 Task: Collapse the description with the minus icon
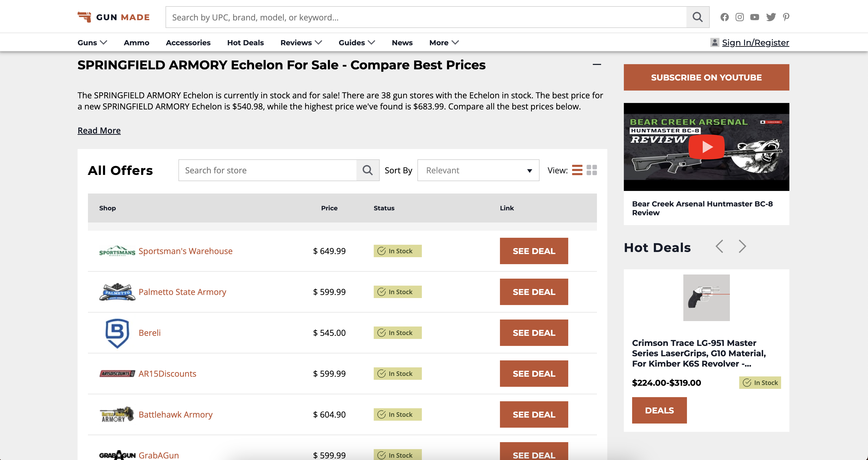(597, 64)
